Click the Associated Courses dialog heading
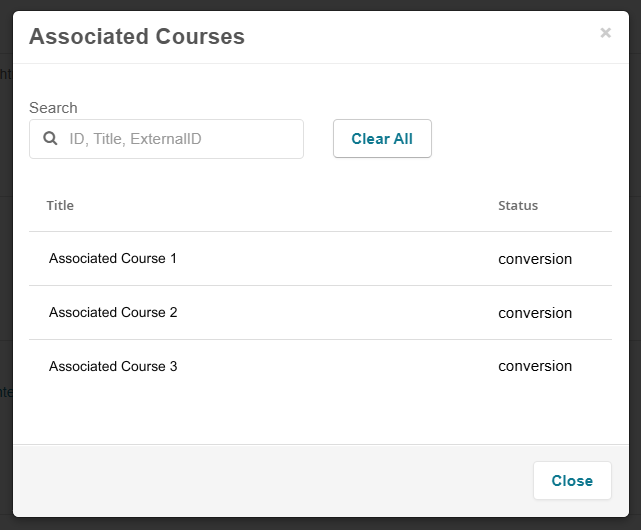 pyautogui.click(x=137, y=36)
